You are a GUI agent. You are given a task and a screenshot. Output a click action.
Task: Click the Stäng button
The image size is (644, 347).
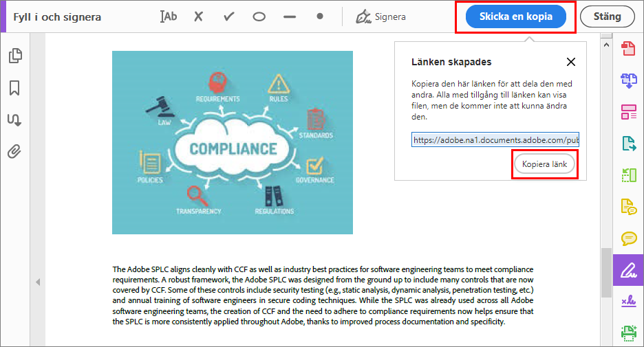(x=607, y=16)
